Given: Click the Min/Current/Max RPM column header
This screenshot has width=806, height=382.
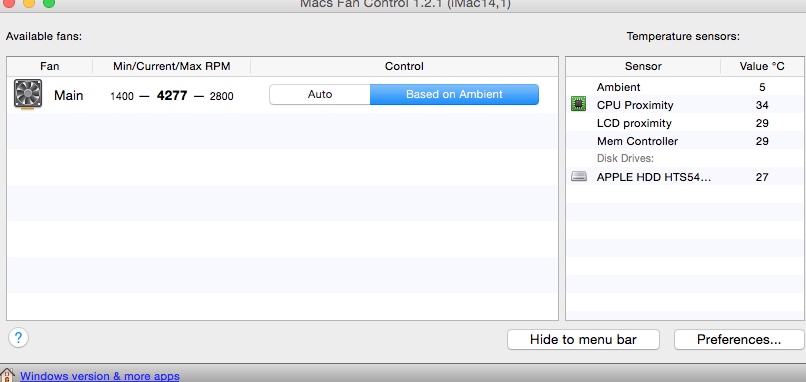Looking at the screenshot, I should pyautogui.click(x=172, y=66).
